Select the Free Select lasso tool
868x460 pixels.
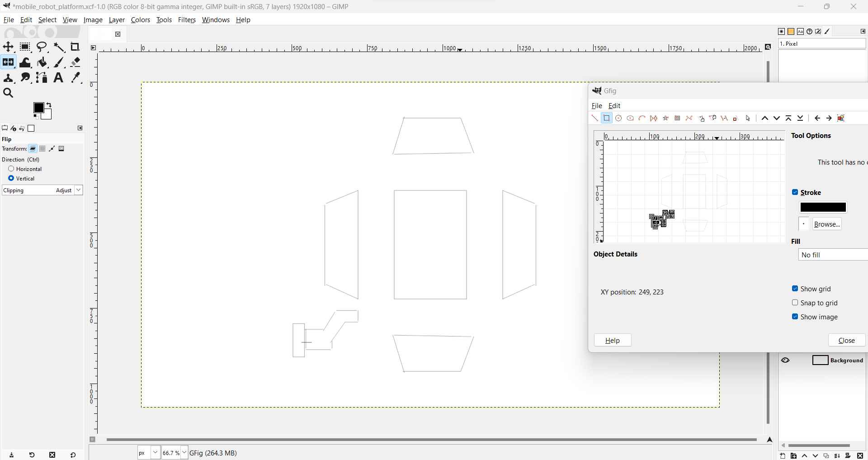click(42, 47)
